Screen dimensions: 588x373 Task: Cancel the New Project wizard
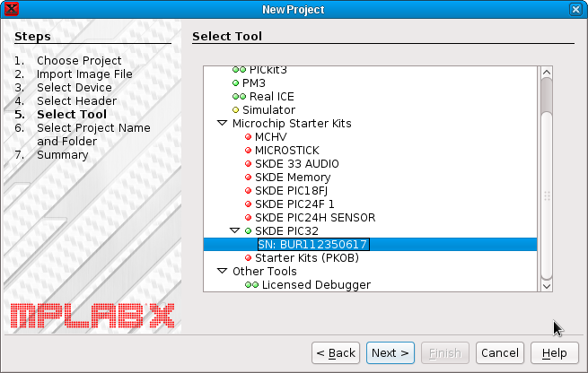pos(500,352)
